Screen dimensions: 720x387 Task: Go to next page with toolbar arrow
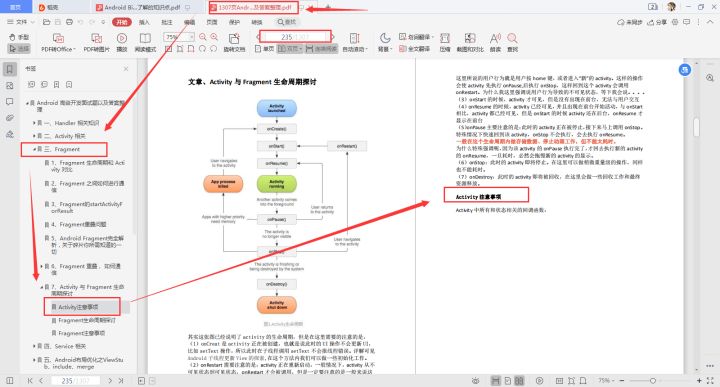333,37
